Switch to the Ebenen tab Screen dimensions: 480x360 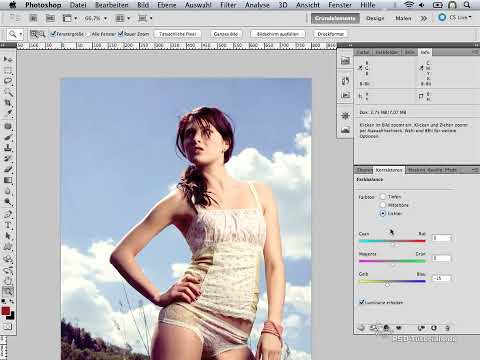[364, 170]
